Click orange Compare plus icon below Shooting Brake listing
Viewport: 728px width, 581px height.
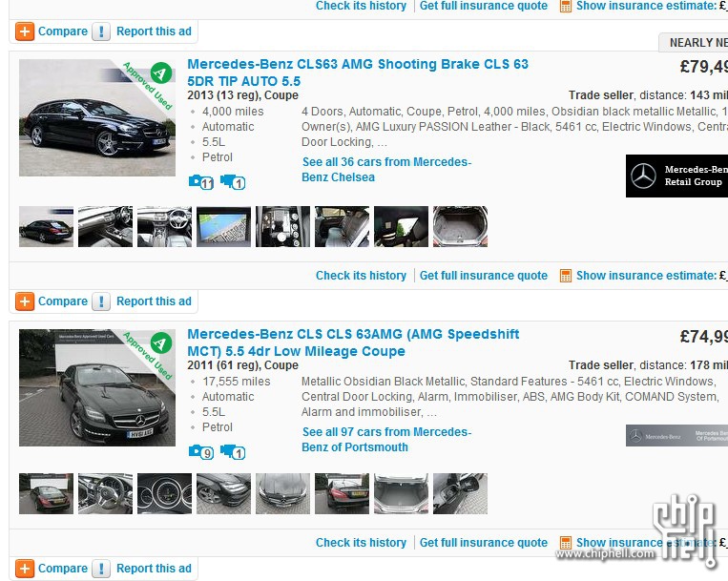click(25, 301)
